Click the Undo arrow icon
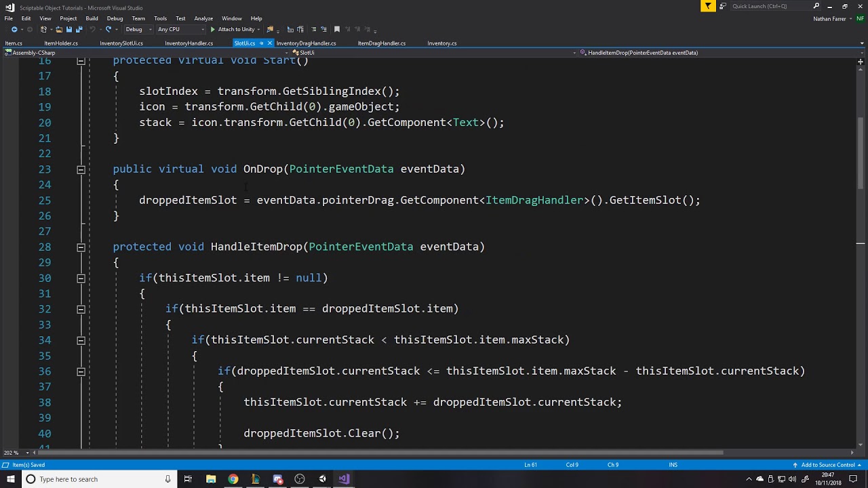This screenshot has height=488, width=868. click(x=92, y=29)
